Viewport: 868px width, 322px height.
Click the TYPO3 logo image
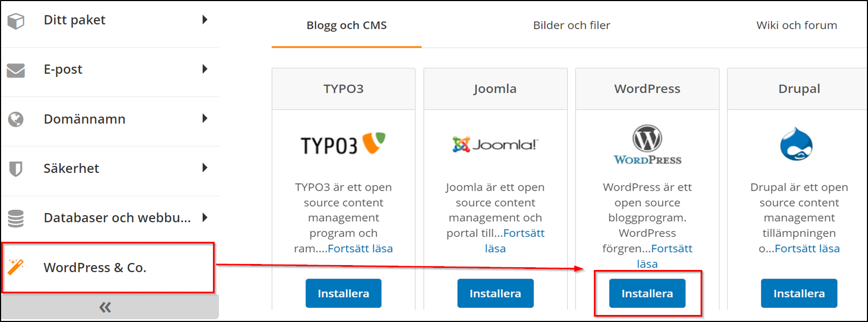point(343,144)
